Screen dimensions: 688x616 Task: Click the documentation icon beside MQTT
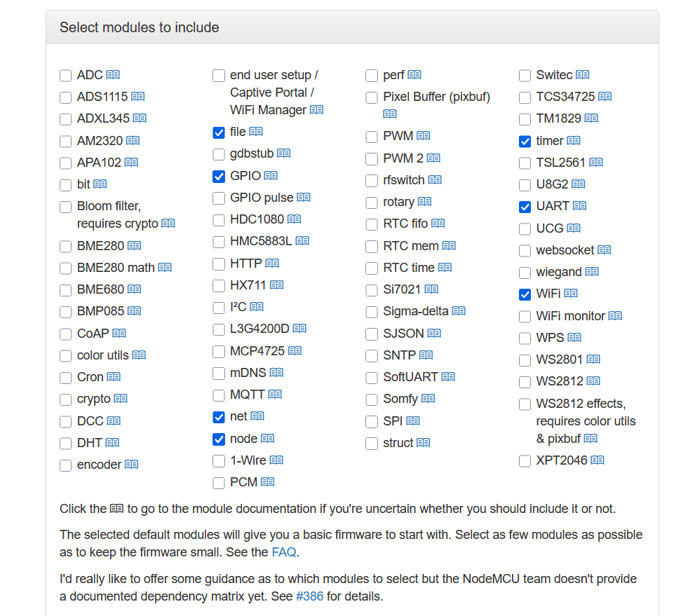click(x=275, y=395)
